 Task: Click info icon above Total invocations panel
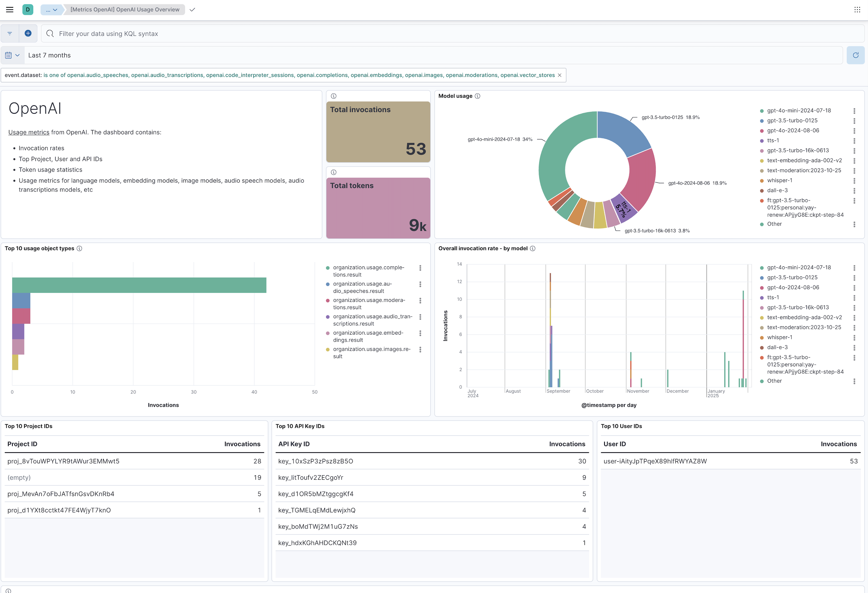(334, 96)
